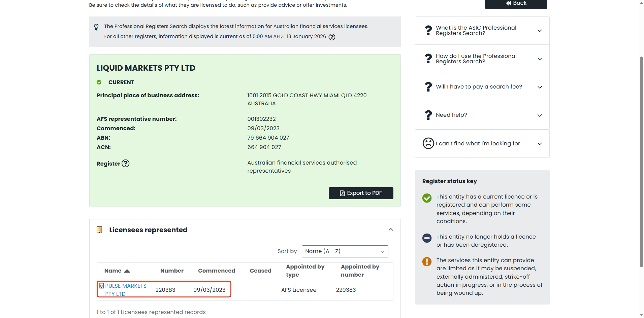Collapse the Licensees represented section
The image size is (644, 318).
click(x=391, y=229)
